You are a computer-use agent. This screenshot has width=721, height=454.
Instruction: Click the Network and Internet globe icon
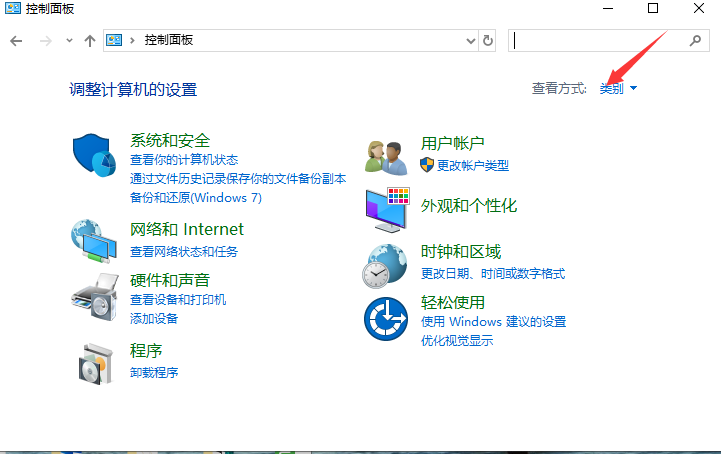[x=96, y=240]
